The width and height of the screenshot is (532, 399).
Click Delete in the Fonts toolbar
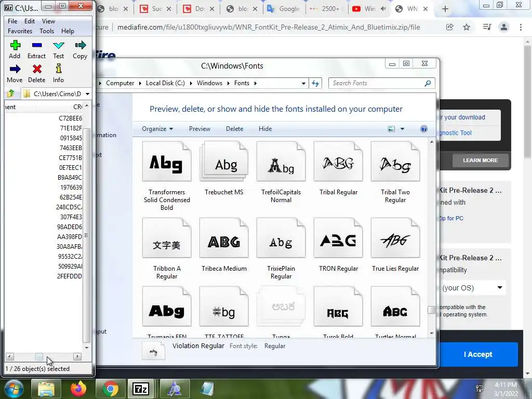[x=234, y=129]
